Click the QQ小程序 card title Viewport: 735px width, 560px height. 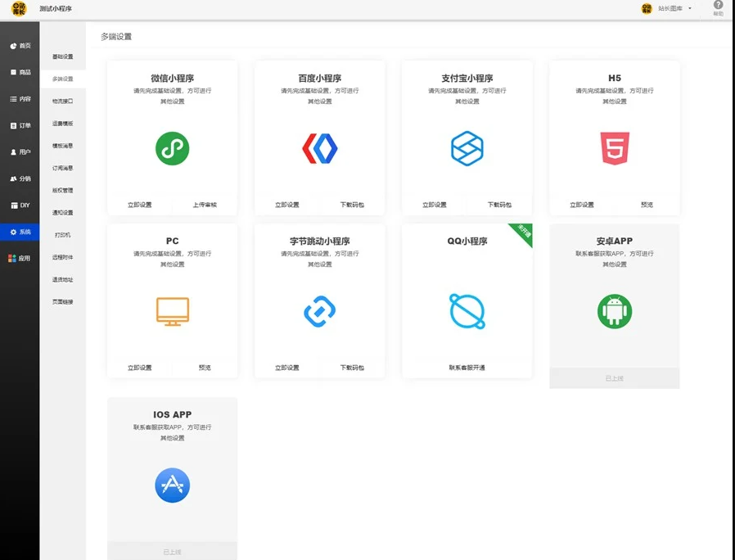467,241
